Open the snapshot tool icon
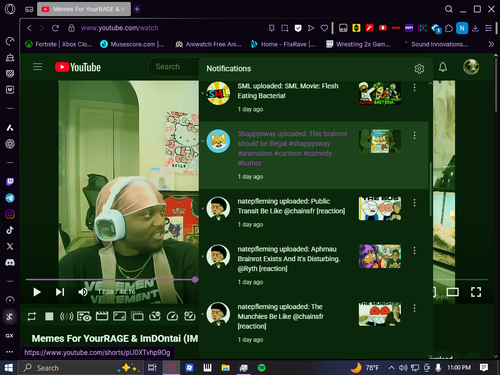Screen dimensions: 500x375 tap(285, 28)
